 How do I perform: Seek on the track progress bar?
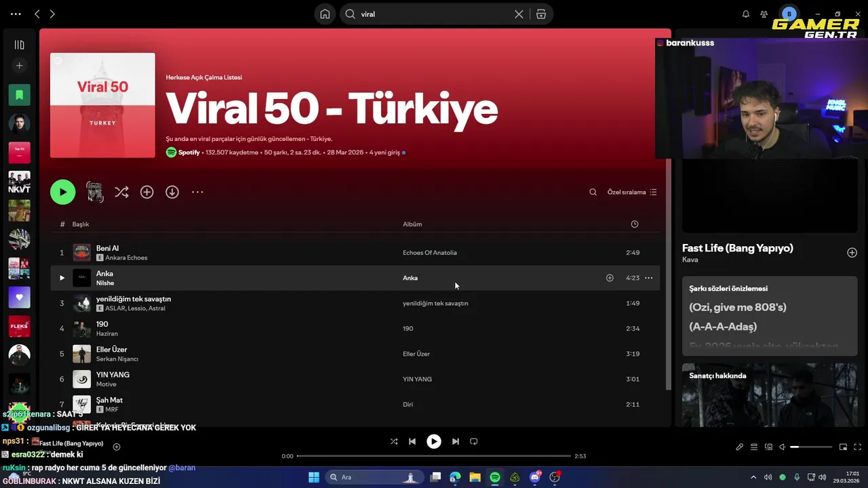click(x=434, y=456)
